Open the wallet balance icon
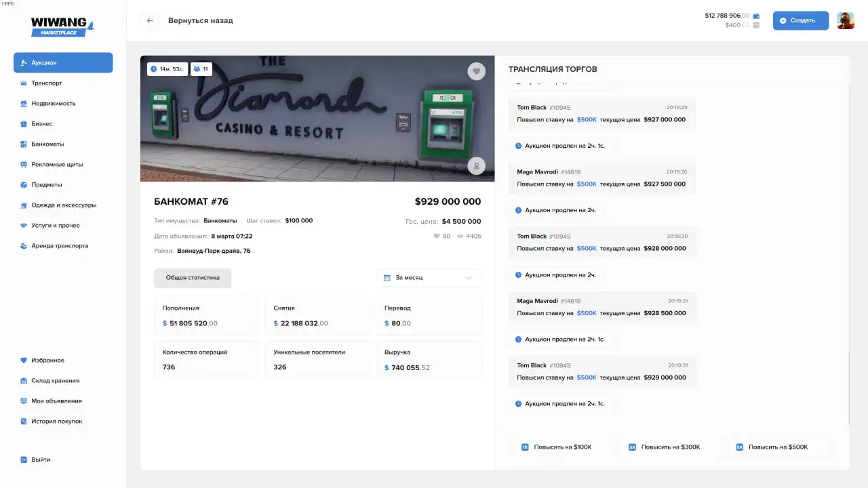 point(756,16)
